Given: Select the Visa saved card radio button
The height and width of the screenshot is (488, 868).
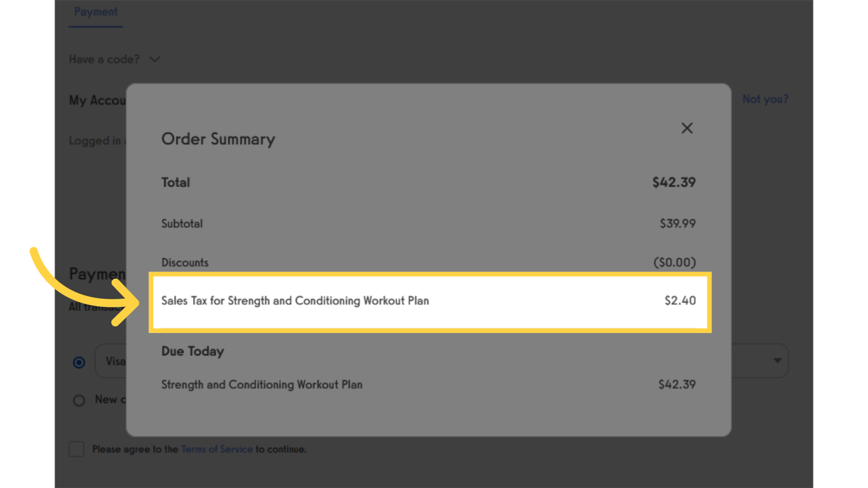Looking at the screenshot, I should pos(79,362).
